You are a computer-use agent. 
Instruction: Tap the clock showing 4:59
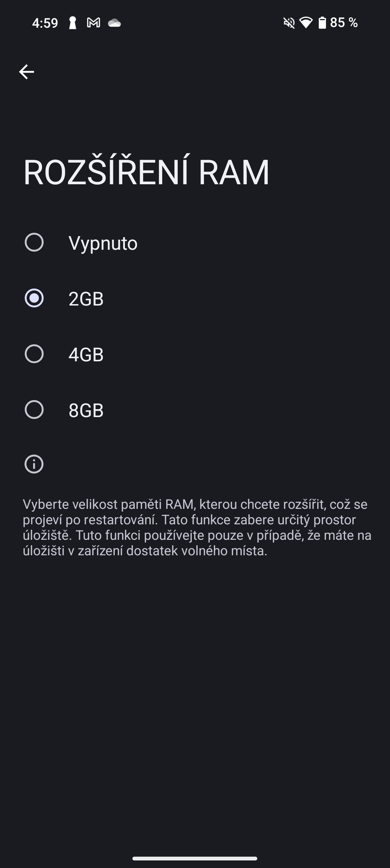[x=45, y=23]
